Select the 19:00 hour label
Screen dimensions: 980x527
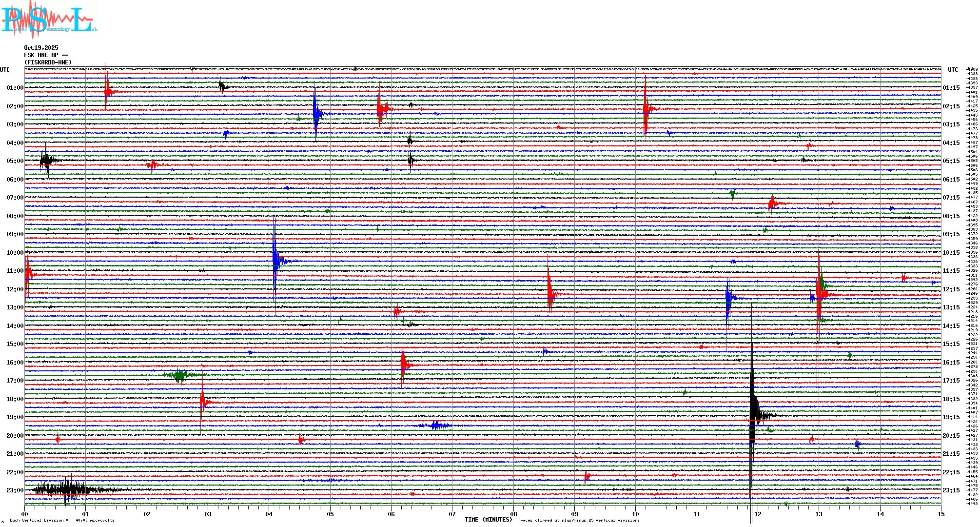(15, 417)
